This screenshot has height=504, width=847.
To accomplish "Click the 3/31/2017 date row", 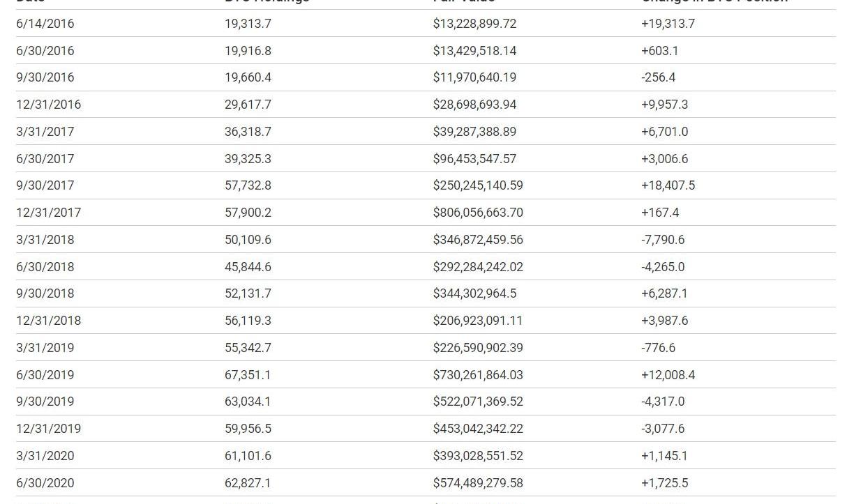I will [426, 132].
